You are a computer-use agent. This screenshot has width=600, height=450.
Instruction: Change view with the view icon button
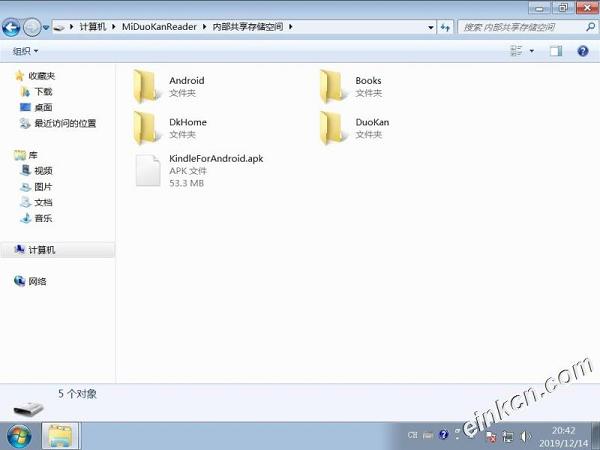(517, 51)
